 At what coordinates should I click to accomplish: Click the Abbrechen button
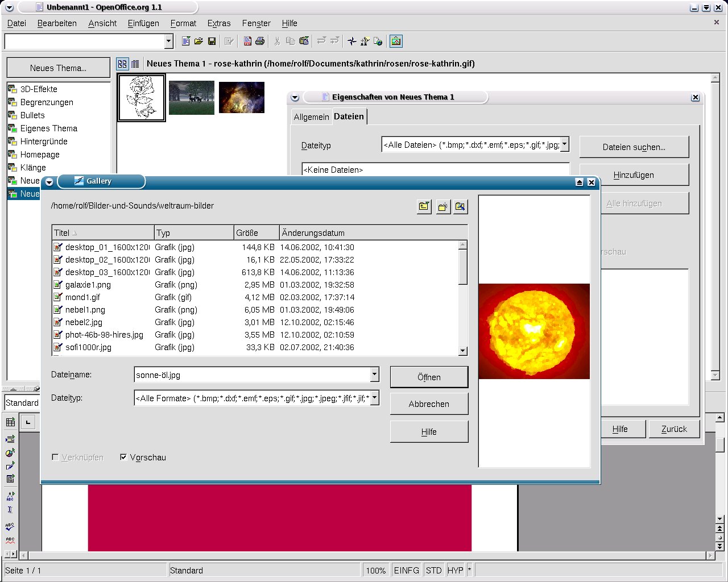[x=429, y=404]
